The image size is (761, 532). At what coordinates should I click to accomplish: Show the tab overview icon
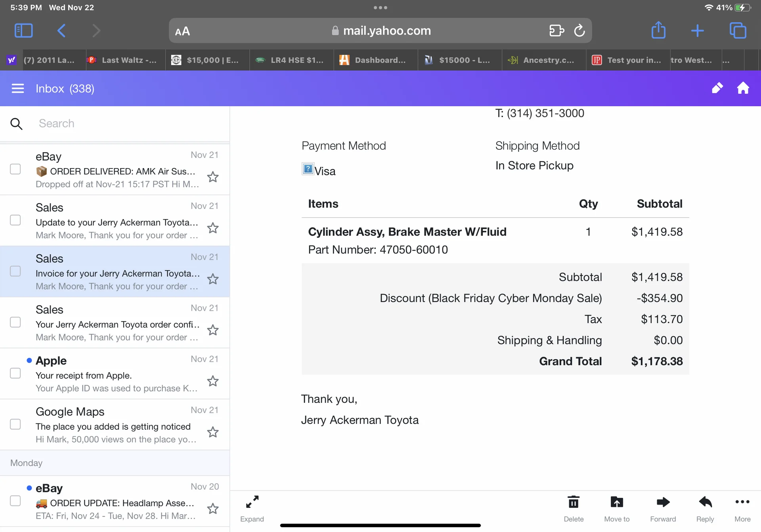738,31
